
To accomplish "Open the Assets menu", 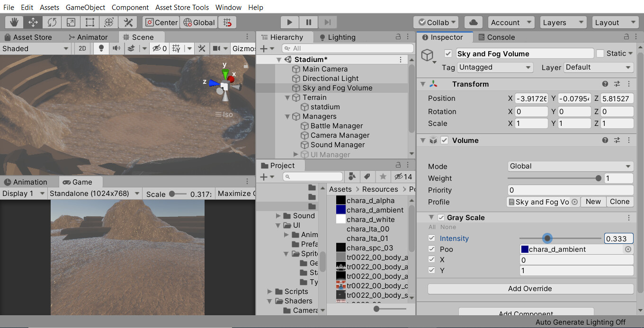I will (x=49, y=7).
